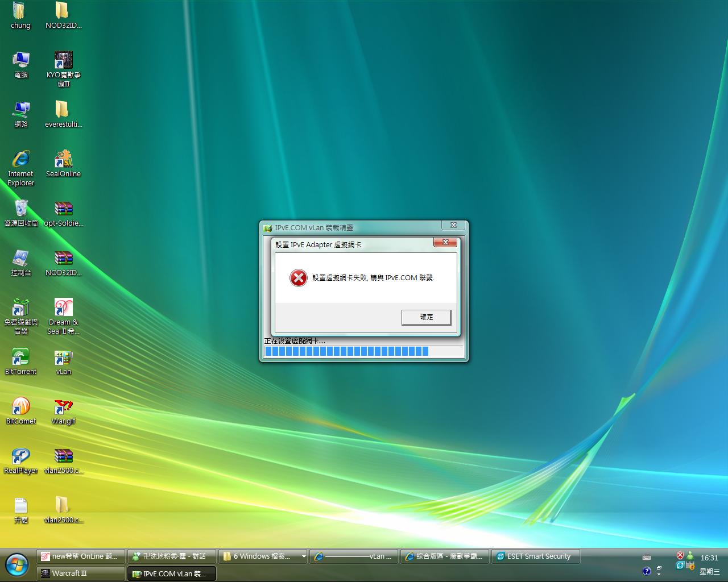
Task: Click 確定 in the error dialog
Action: [x=426, y=317]
